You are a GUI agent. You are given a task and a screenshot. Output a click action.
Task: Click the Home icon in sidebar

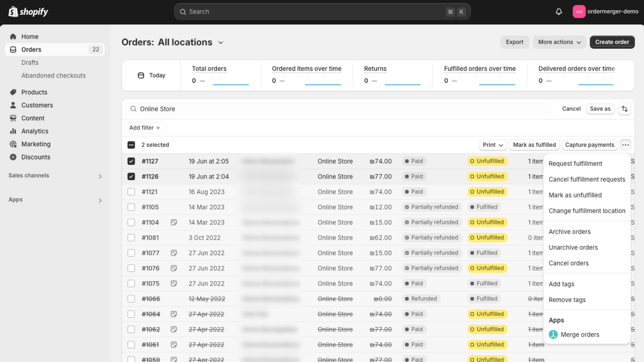pos(13,37)
